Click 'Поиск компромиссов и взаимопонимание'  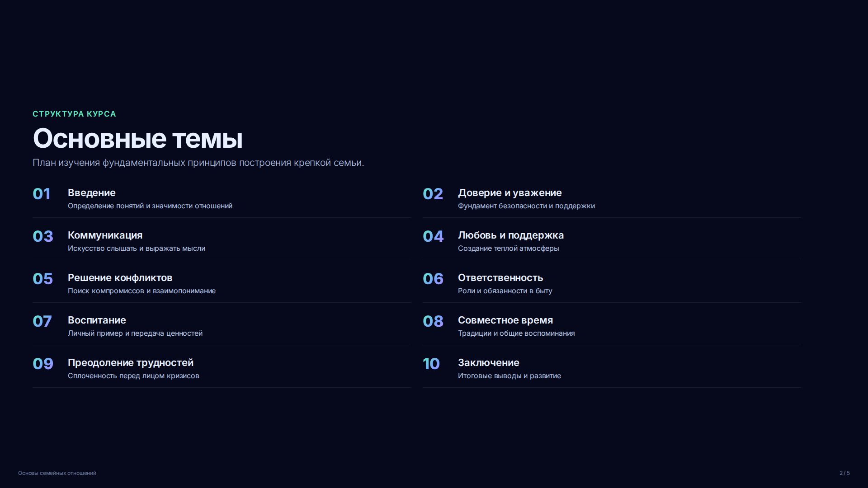[x=142, y=291]
